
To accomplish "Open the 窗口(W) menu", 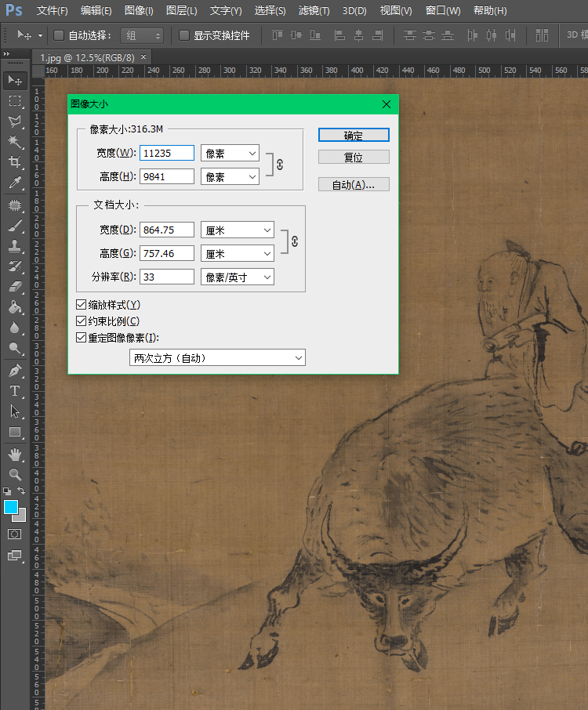I will coord(443,10).
